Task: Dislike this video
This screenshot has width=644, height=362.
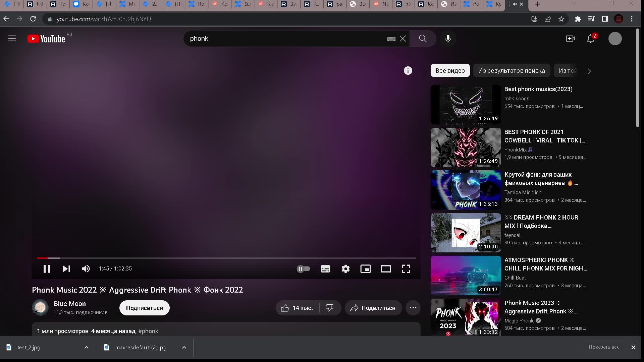Action: 329,308
